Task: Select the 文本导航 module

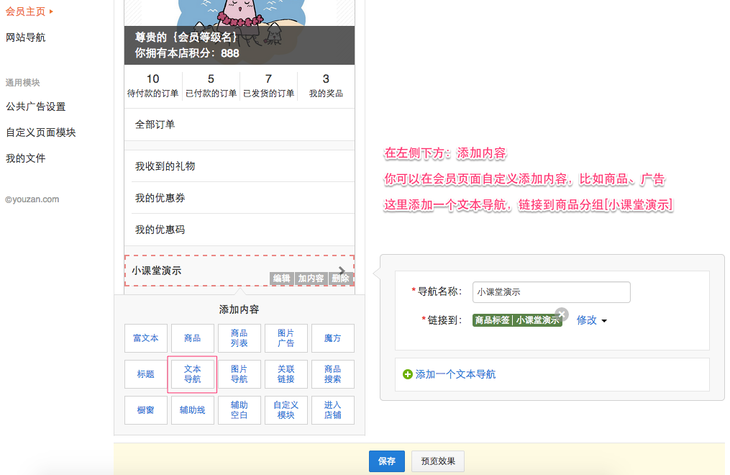Action: [x=192, y=374]
